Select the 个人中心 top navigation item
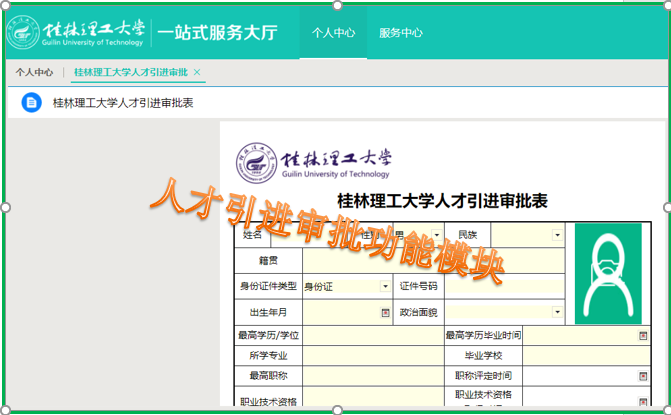The width and height of the screenshot is (671, 415). point(333,32)
